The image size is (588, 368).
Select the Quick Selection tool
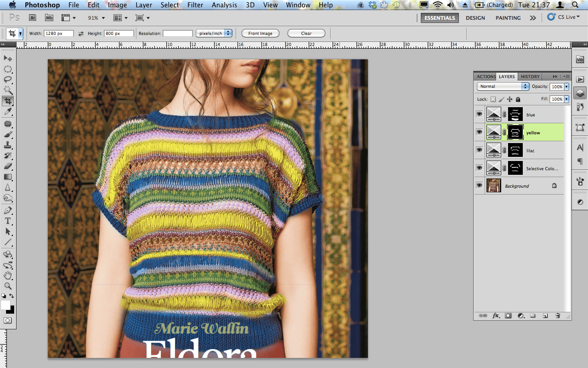(x=8, y=90)
